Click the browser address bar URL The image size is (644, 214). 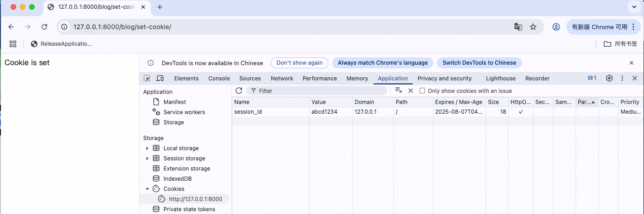(x=122, y=27)
